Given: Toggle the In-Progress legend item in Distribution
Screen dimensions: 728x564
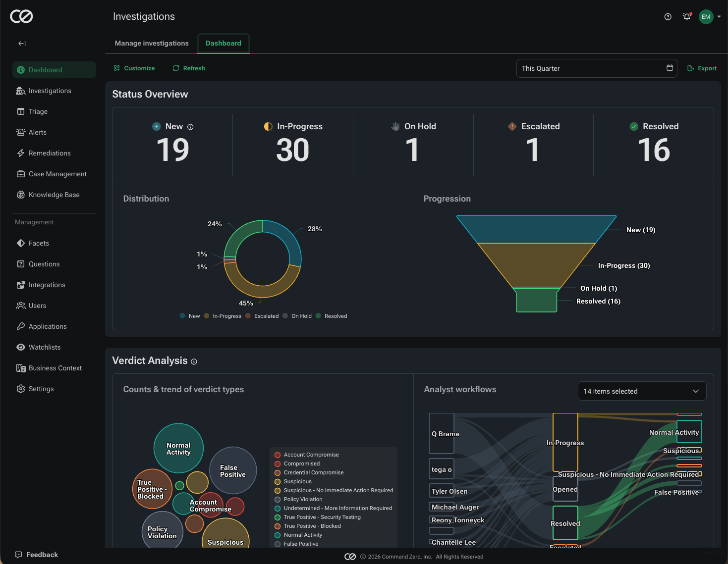Looking at the screenshot, I should tap(223, 316).
